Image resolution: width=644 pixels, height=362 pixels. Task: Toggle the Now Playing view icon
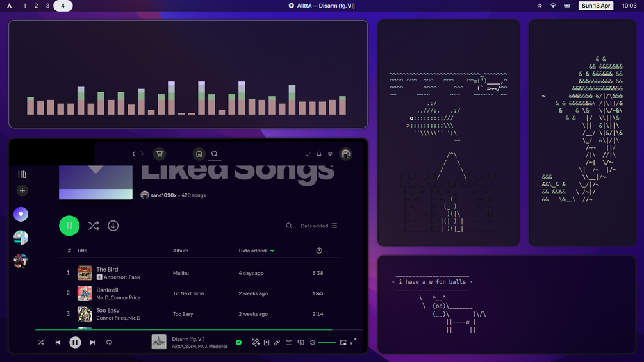coord(267,342)
